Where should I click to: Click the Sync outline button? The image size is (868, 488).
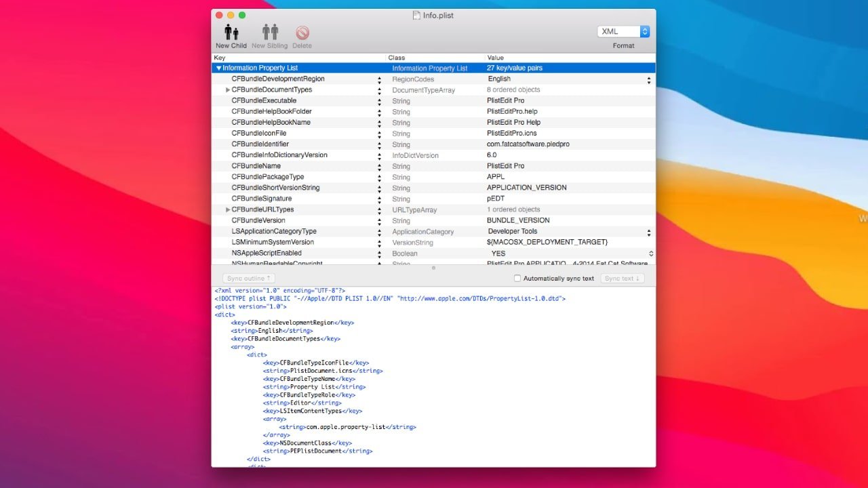[249, 279]
